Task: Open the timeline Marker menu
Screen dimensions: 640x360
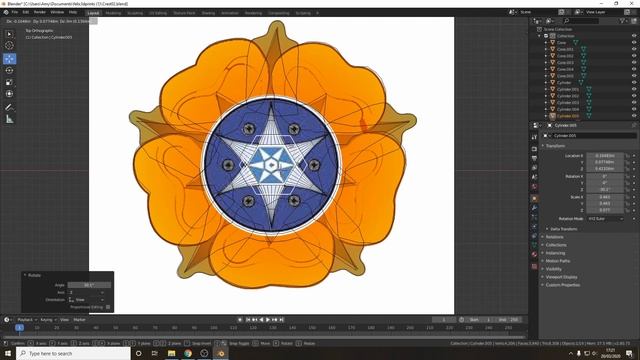Action: [80, 320]
